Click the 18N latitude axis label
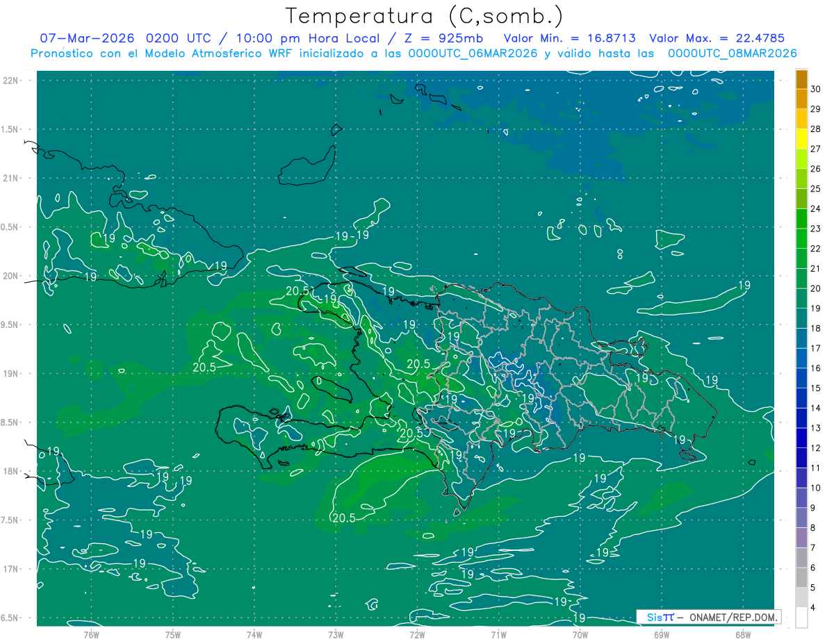Screen dimensions: 834x644 pos(10,472)
